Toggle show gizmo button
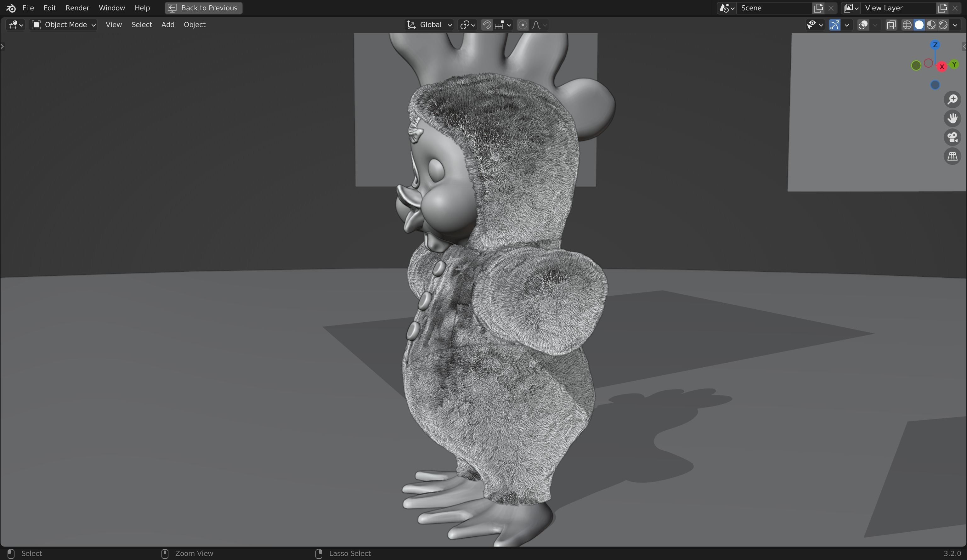 point(834,25)
